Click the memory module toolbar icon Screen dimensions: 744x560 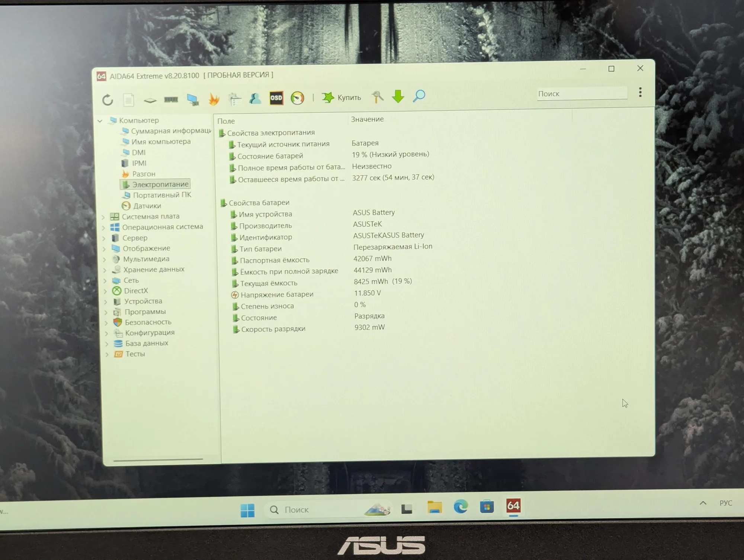point(171,99)
